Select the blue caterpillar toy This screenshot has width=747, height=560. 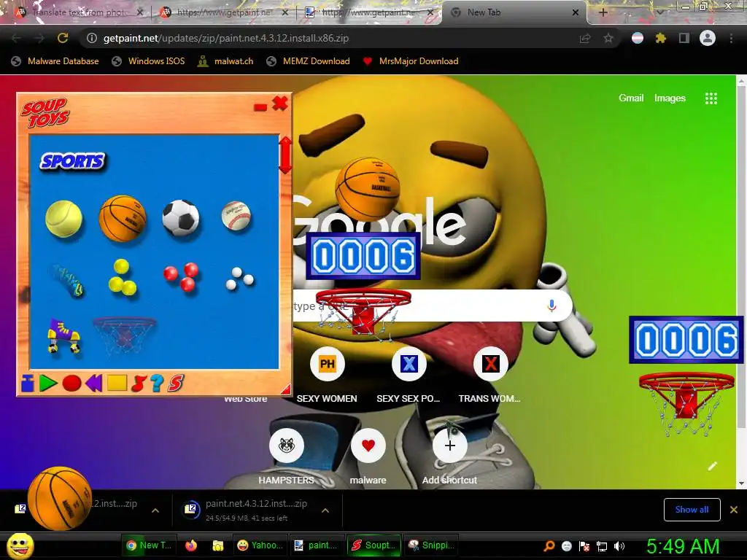coord(66,280)
